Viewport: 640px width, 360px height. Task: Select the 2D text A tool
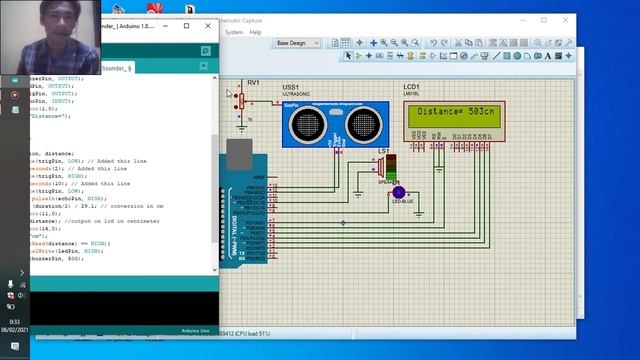tap(548, 56)
